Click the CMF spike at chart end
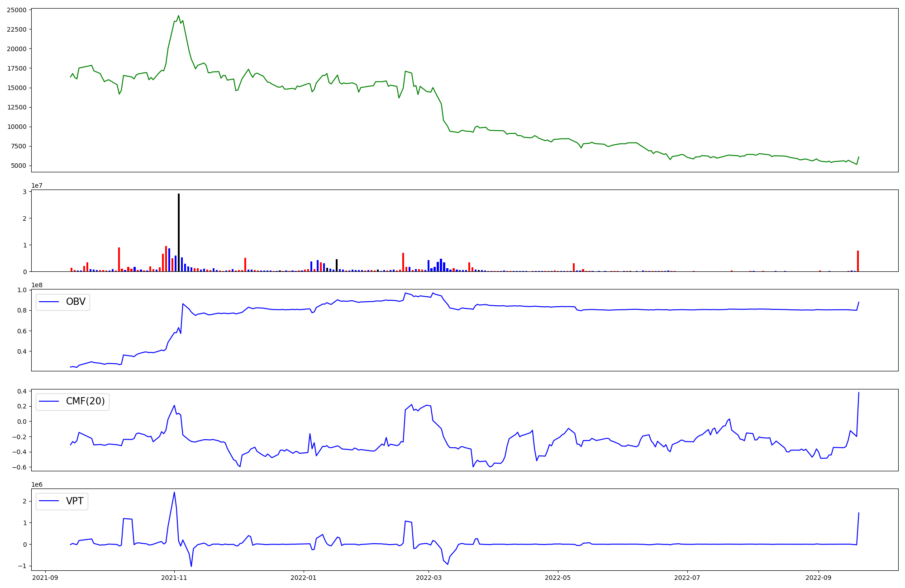Screen dimensions: 905x588 click(858, 393)
